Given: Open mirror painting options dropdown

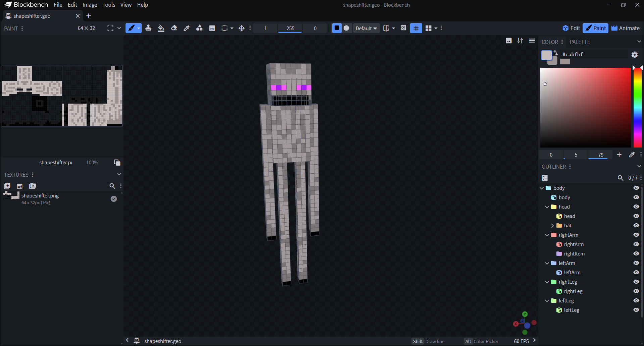Looking at the screenshot, I should pyautogui.click(x=394, y=28).
